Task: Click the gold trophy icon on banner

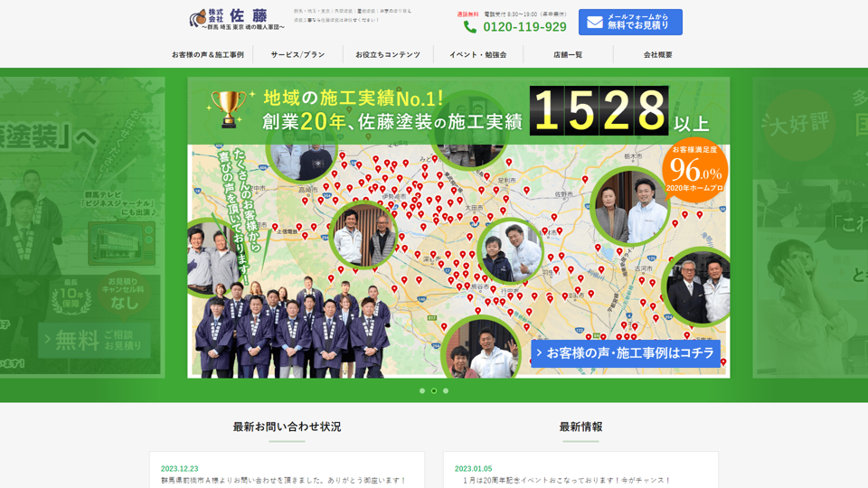Action: coord(226,108)
